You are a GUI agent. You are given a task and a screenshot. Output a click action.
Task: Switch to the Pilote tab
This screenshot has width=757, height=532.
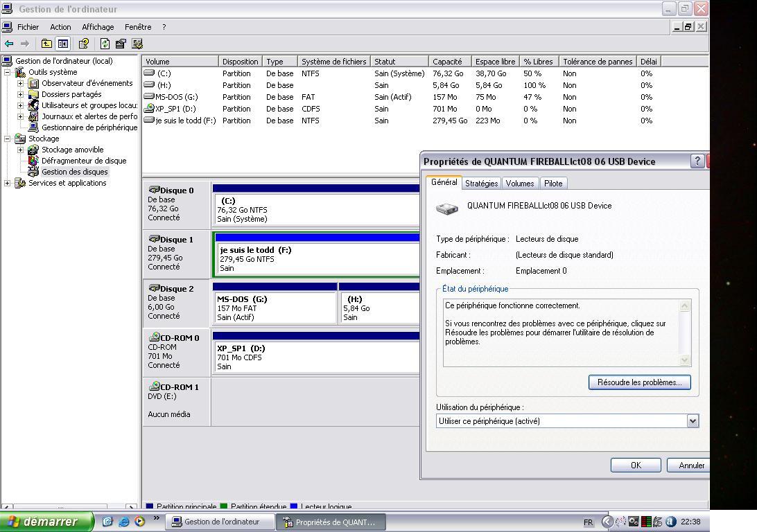(x=553, y=184)
